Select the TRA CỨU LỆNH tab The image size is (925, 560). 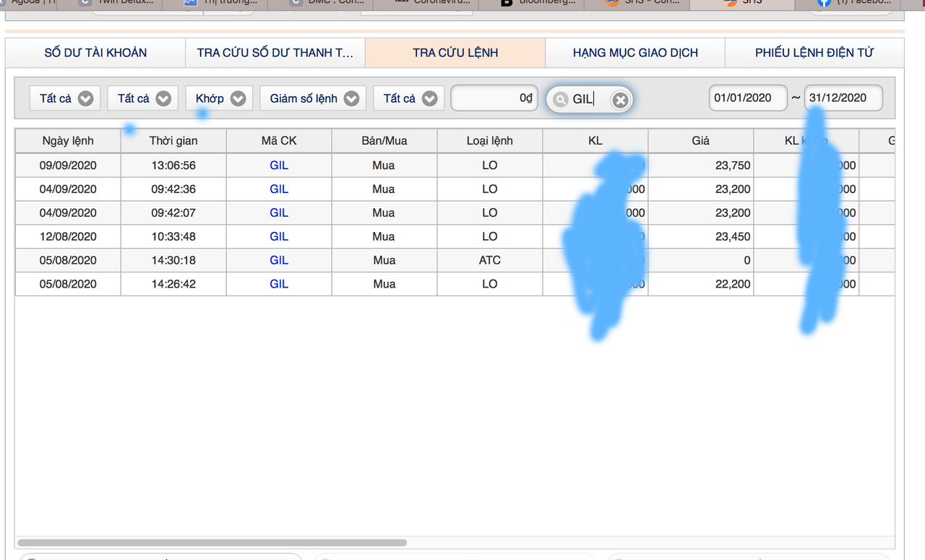pos(455,53)
